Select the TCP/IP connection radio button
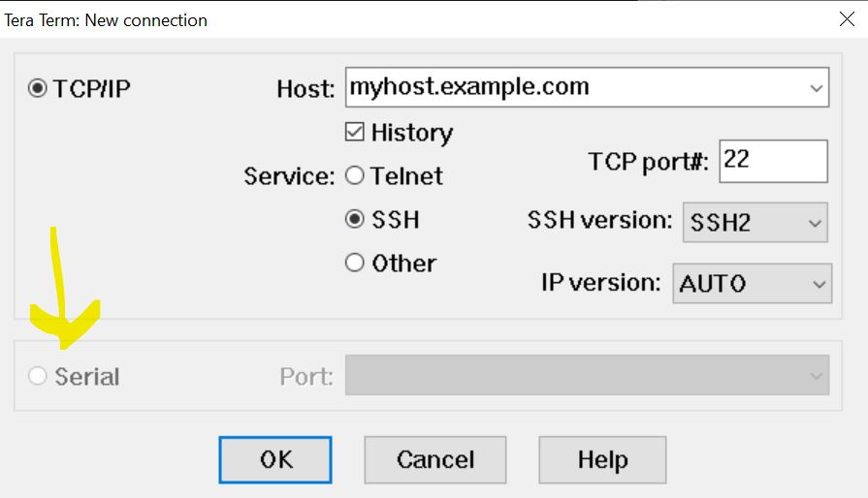Screen dimensions: 868x498 coord(37,88)
